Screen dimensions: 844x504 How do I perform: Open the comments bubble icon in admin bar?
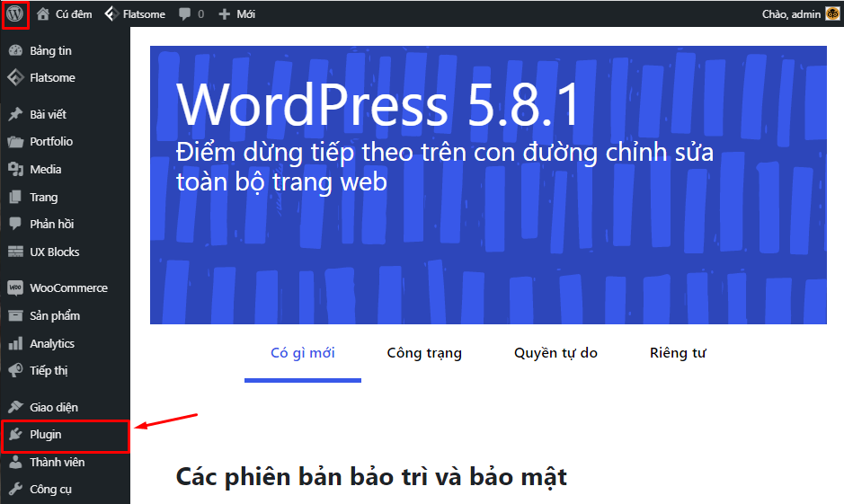(x=184, y=14)
